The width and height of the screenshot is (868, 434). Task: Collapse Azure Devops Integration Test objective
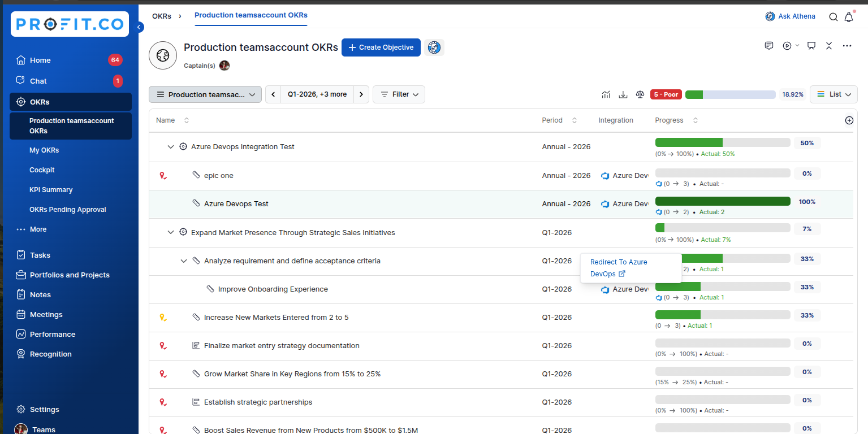(171, 147)
